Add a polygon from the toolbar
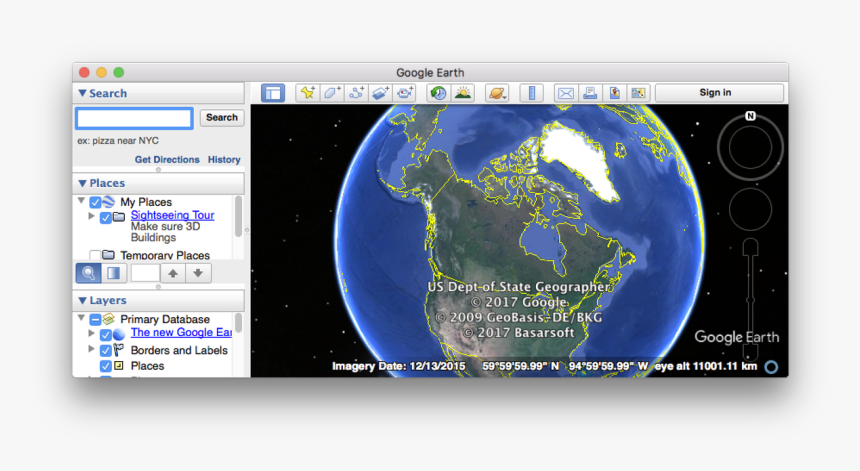The height and width of the screenshot is (471, 860). pos(331,93)
